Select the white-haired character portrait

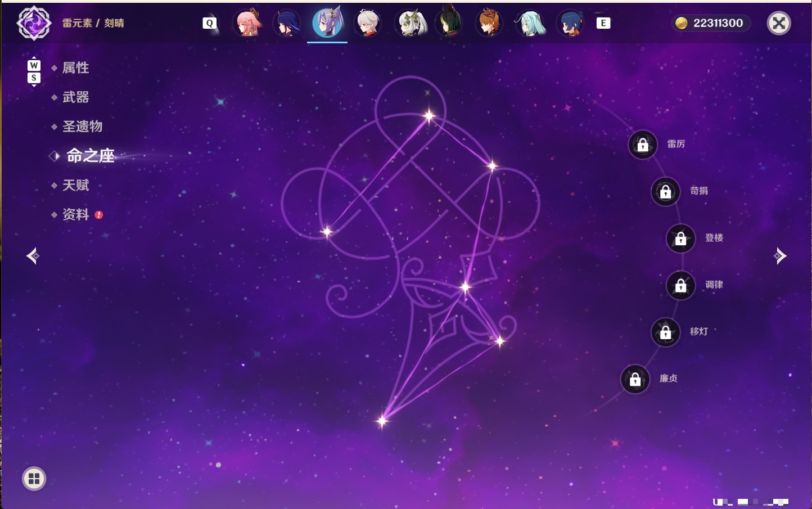coord(368,23)
